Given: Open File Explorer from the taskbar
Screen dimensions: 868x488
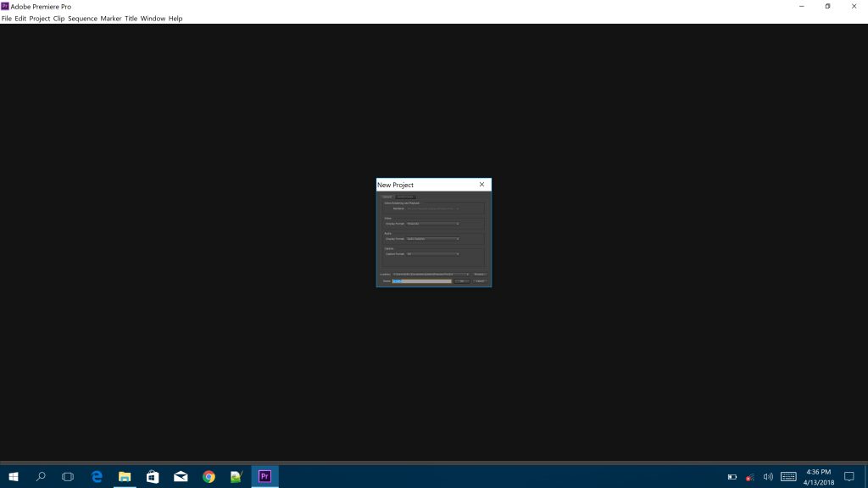Looking at the screenshot, I should (x=125, y=476).
